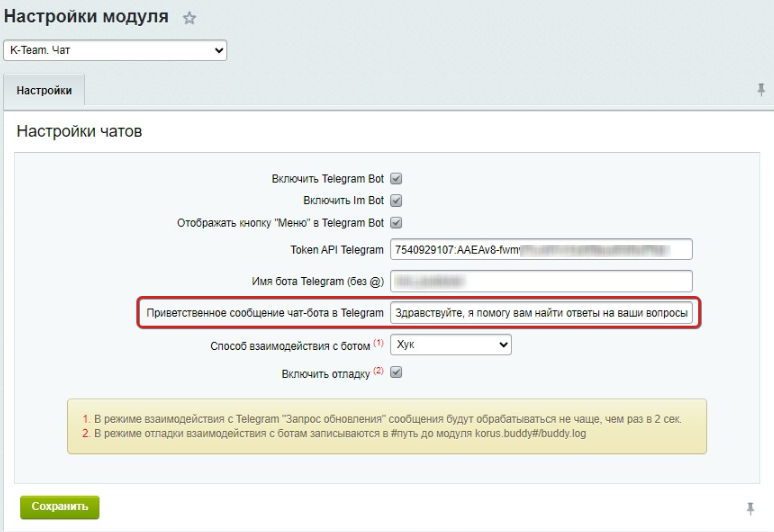Click the bottom pin icon near Save
Image resolution: width=774 pixels, height=532 pixels.
click(750, 509)
